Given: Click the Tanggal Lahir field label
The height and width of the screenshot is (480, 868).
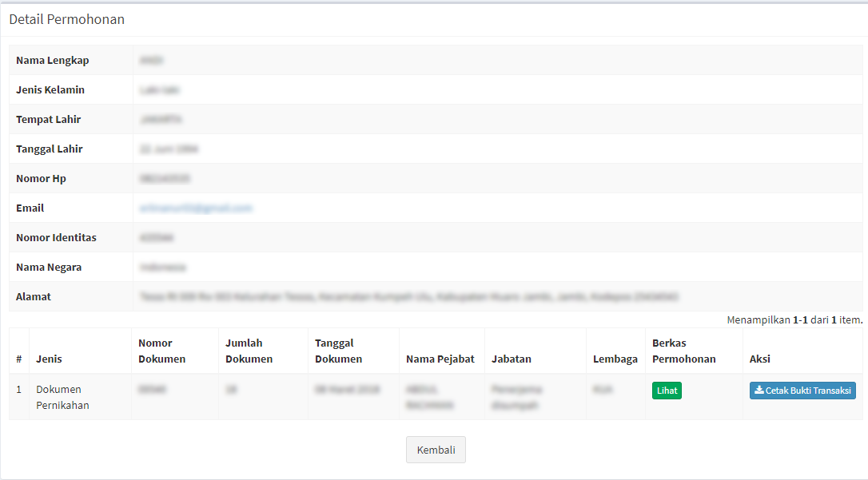Looking at the screenshot, I should 50,149.
